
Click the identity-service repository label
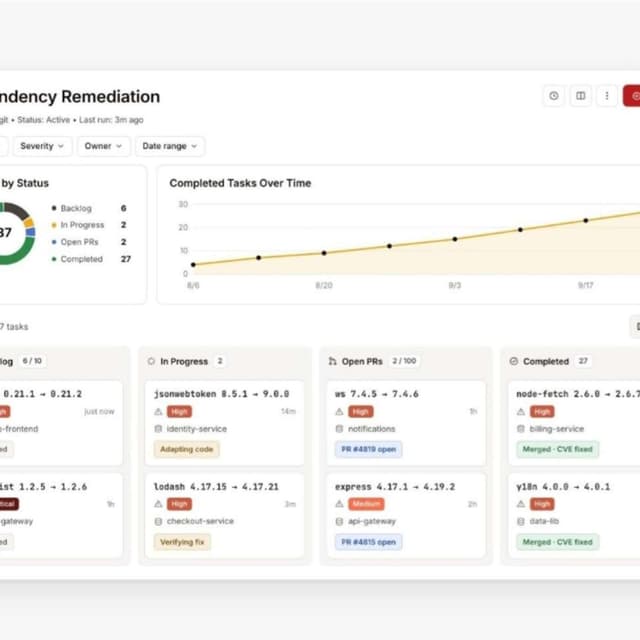pos(197,429)
